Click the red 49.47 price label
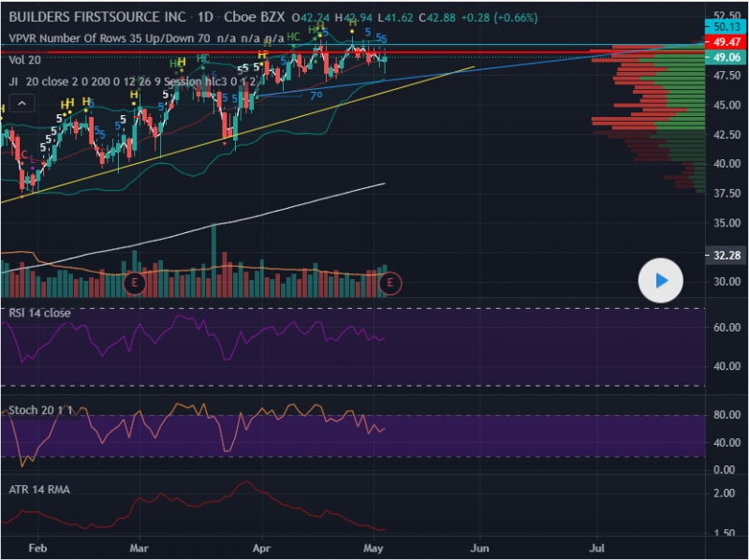The width and height of the screenshot is (749, 560). tap(727, 43)
